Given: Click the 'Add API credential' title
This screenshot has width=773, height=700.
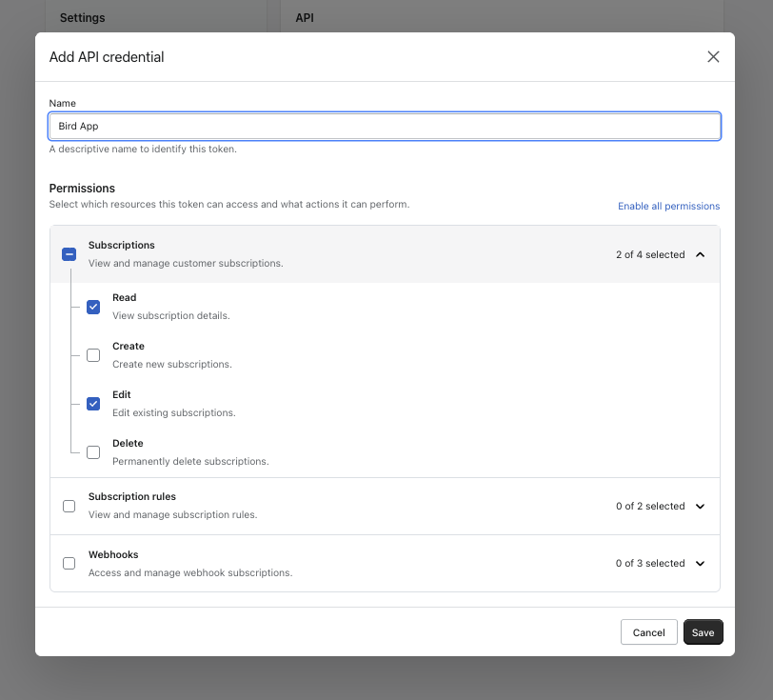Looking at the screenshot, I should (x=107, y=57).
